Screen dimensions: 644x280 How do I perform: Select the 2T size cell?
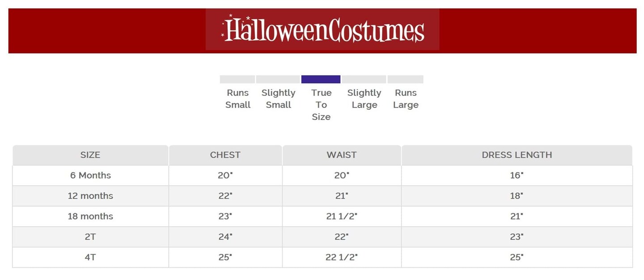click(x=90, y=237)
